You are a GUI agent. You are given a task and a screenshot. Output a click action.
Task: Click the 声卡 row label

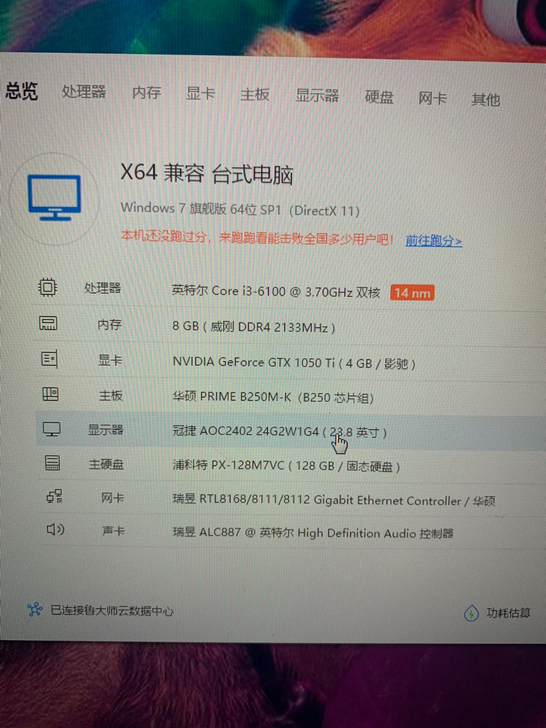pyautogui.click(x=114, y=530)
